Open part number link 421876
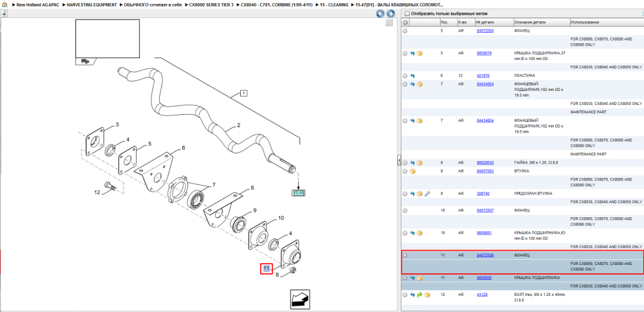 coord(483,75)
